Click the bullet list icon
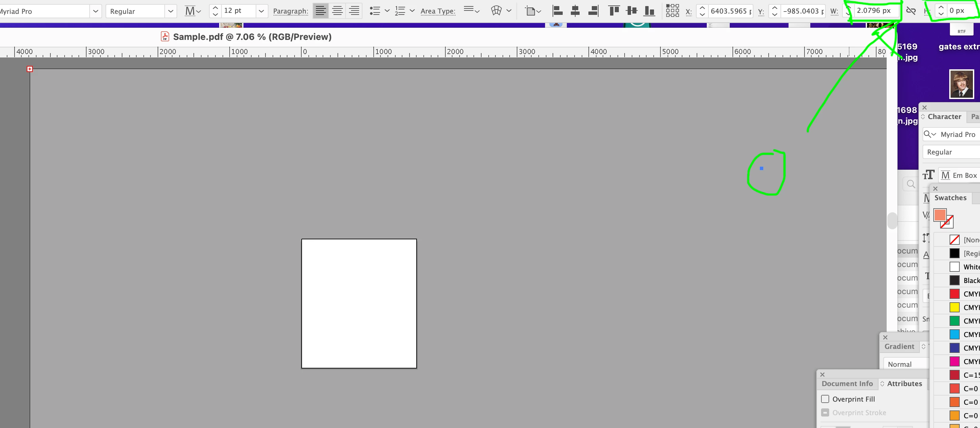 tap(375, 11)
